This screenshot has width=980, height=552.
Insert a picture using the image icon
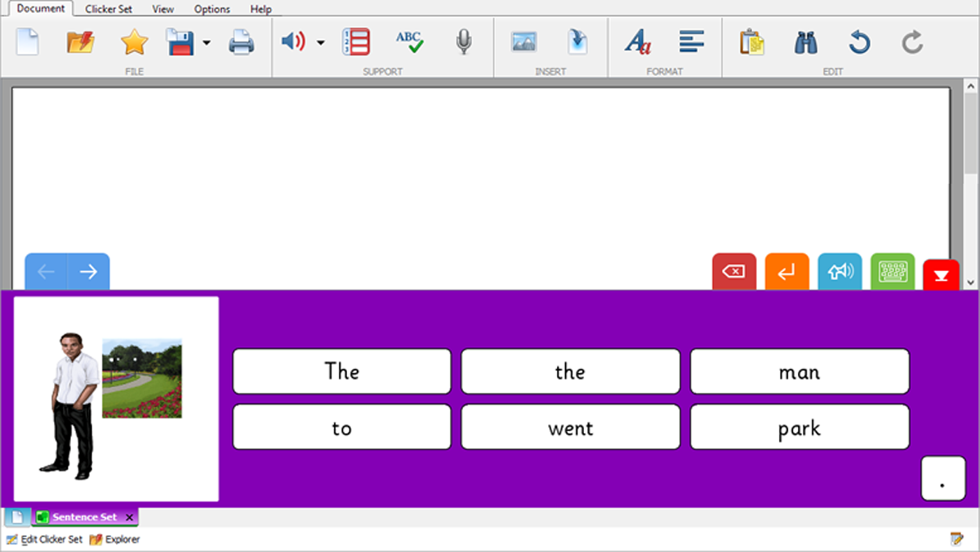click(523, 42)
